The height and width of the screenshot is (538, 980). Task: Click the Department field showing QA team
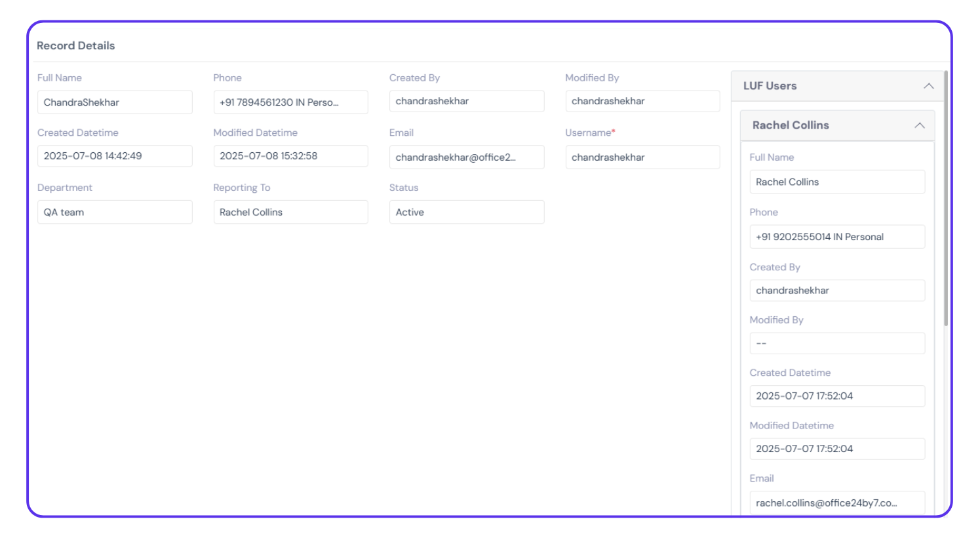[115, 213]
